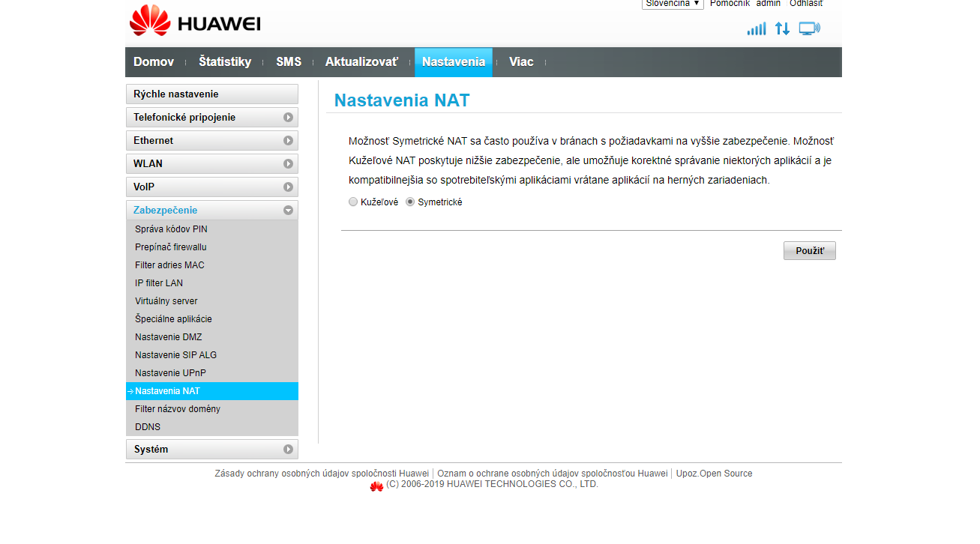Switch to the Štatistiky tab
980x544 pixels.
pos(225,62)
